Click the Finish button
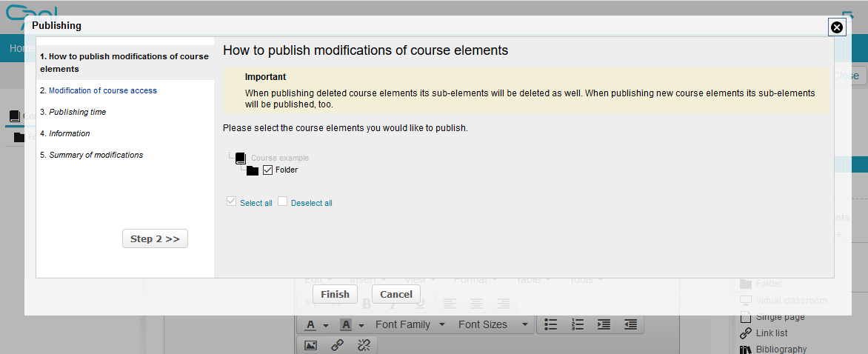The height and width of the screenshot is (354, 868). point(335,294)
